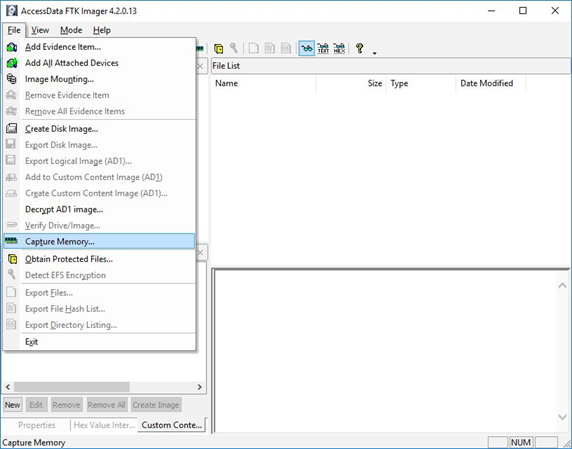Click the Add All Attached Devices menu icon

pyautogui.click(x=12, y=63)
